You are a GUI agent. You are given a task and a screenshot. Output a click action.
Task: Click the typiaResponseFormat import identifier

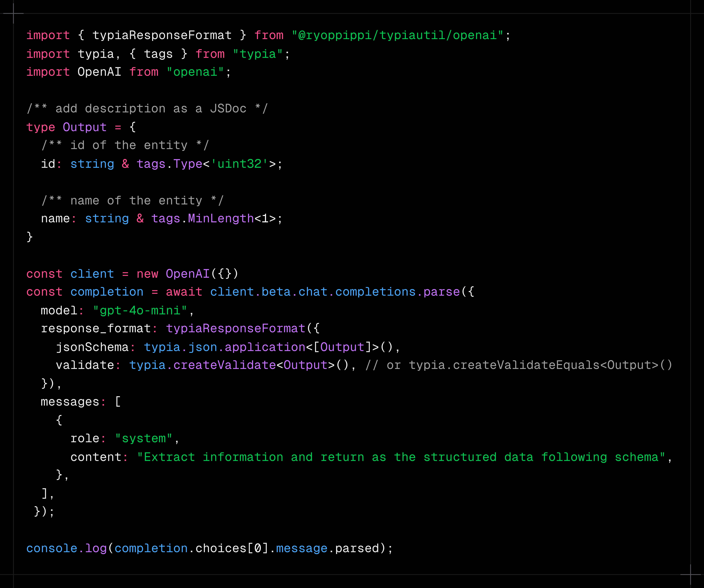(x=162, y=35)
